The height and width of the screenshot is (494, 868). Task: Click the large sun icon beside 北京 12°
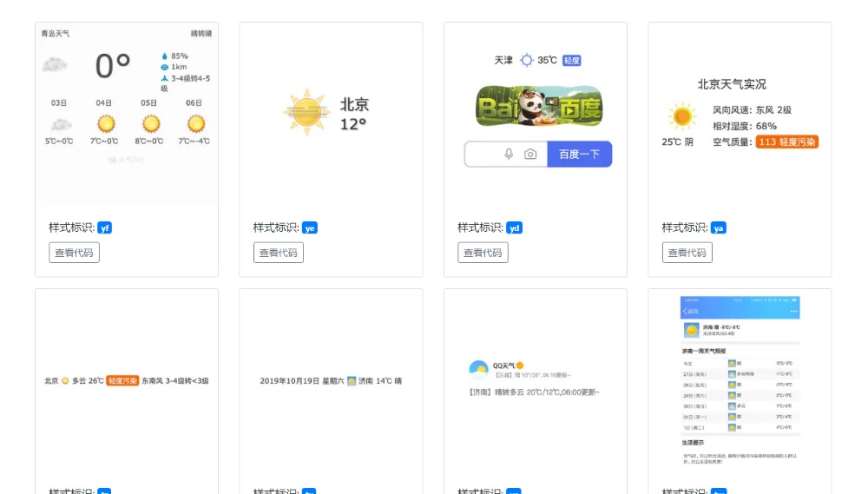point(306,113)
